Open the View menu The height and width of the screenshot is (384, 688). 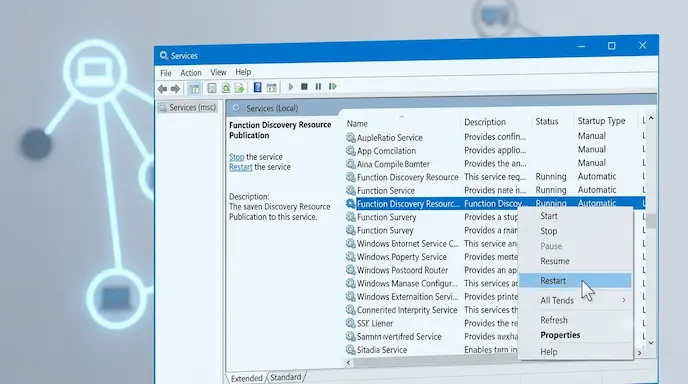pyautogui.click(x=218, y=72)
